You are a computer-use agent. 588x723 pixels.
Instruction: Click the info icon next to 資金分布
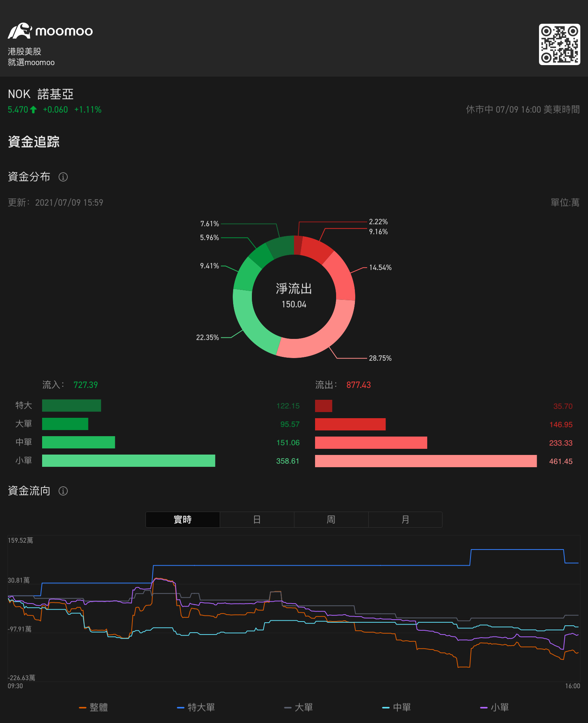point(63,177)
